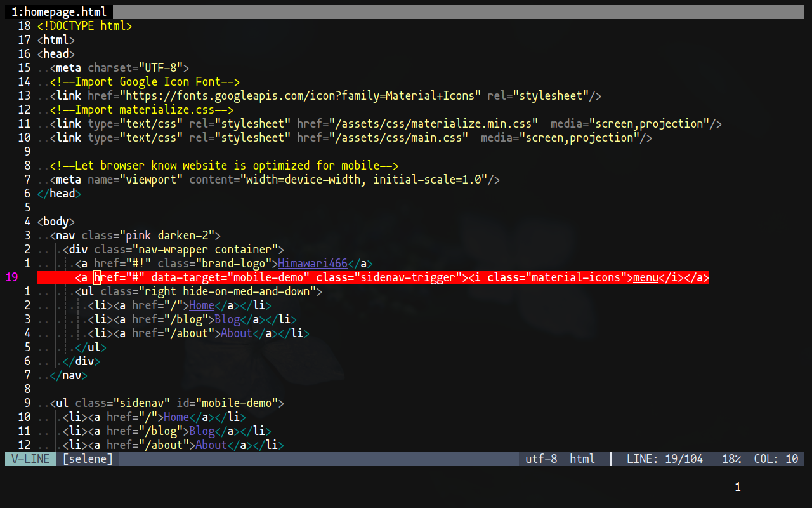Click the V-LINE mode indicator

(30, 459)
